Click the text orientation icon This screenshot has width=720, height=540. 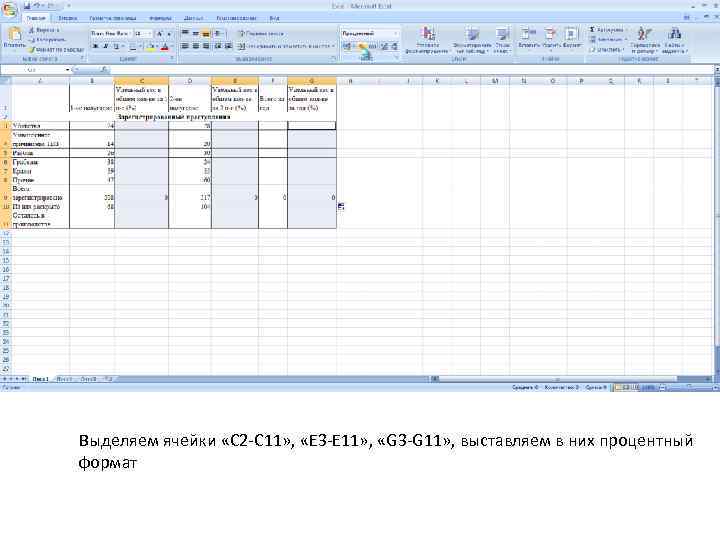point(218,34)
